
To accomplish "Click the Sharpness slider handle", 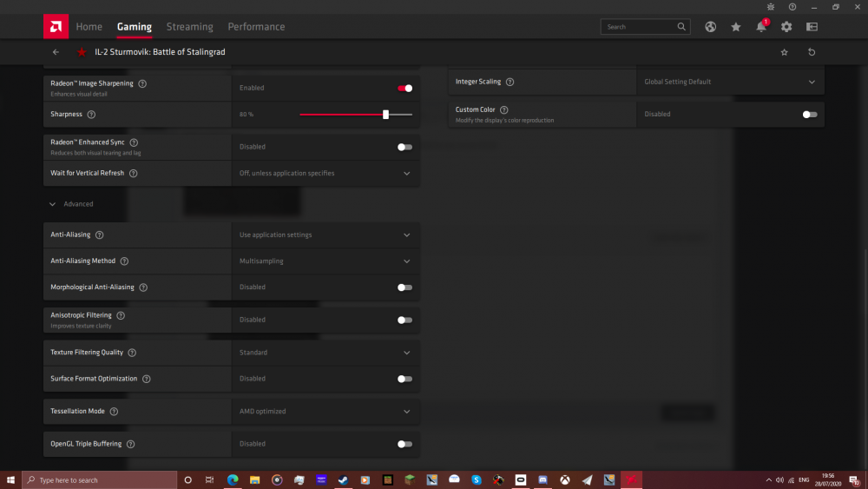I will coord(385,115).
